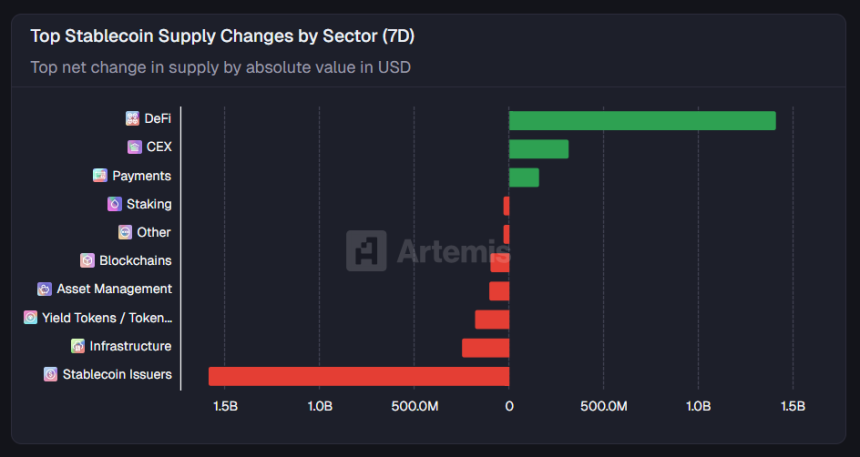Click the Staking droplet icon
This screenshot has width=860, height=457.
tap(114, 204)
